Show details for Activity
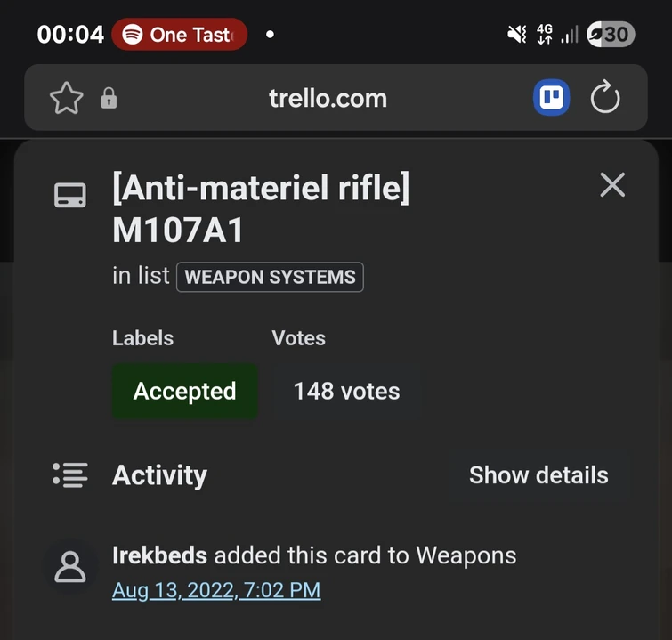This screenshot has height=640, width=672. coord(538,474)
